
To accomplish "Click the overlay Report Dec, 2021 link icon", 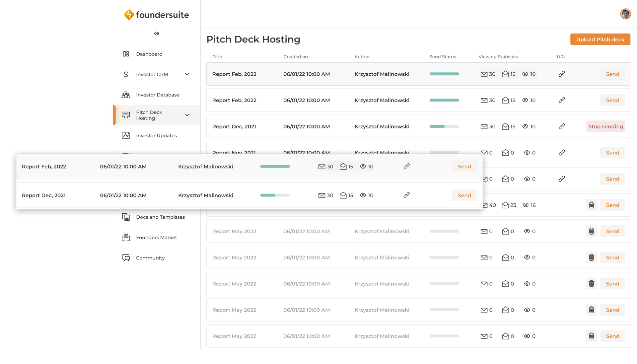I will coord(406,195).
